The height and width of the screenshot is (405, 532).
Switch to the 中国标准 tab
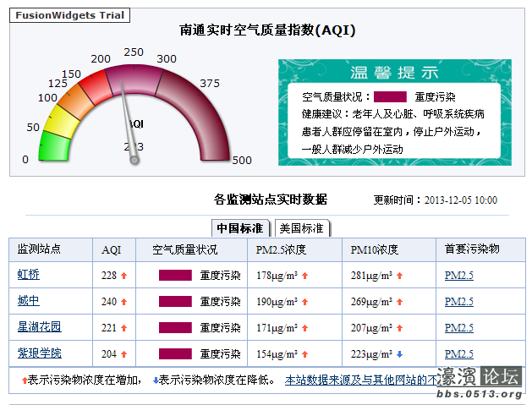click(240, 228)
